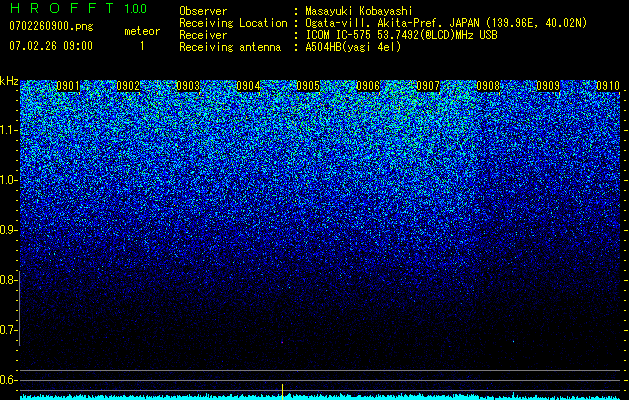Click the cyan signal level strip at bottom

pos(320,397)
